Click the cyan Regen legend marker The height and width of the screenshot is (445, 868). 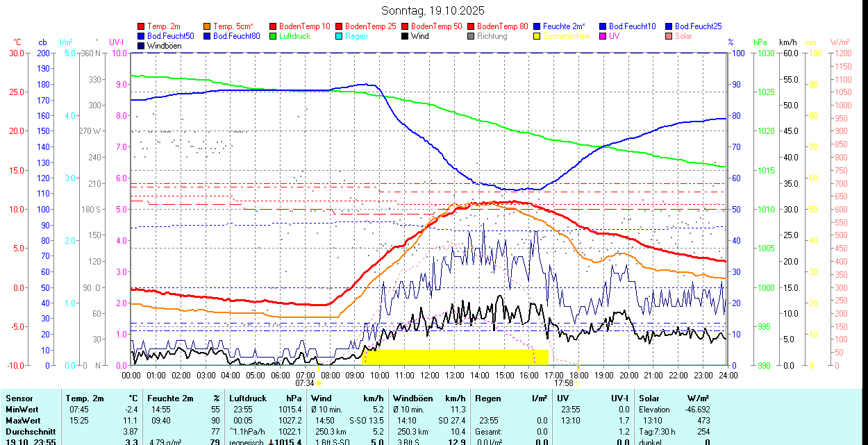coord(340,36)
